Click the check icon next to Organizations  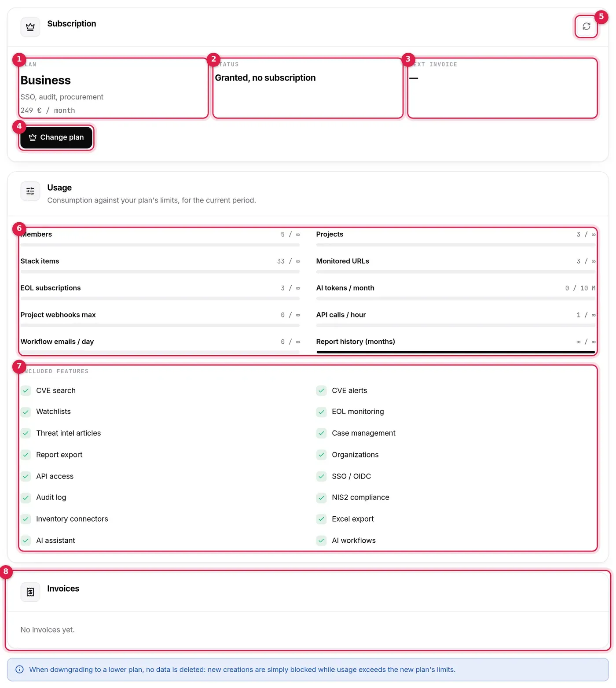[322, 455]
